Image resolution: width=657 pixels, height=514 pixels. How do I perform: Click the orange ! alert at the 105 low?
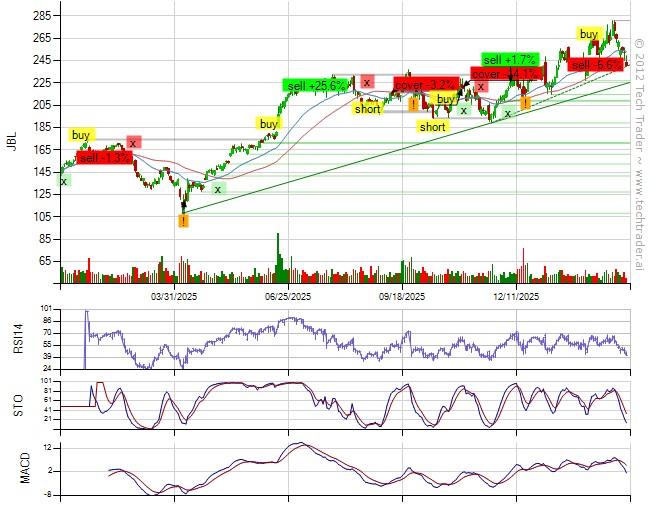click(183, 221)
